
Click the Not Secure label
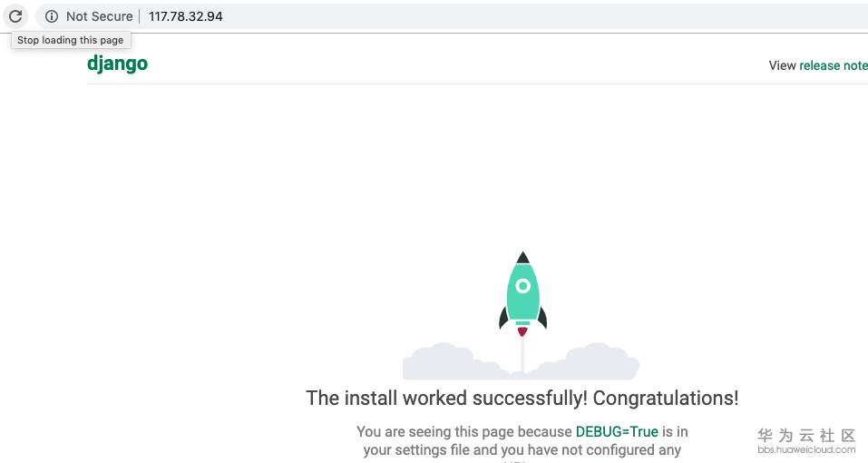click(99, 16)
